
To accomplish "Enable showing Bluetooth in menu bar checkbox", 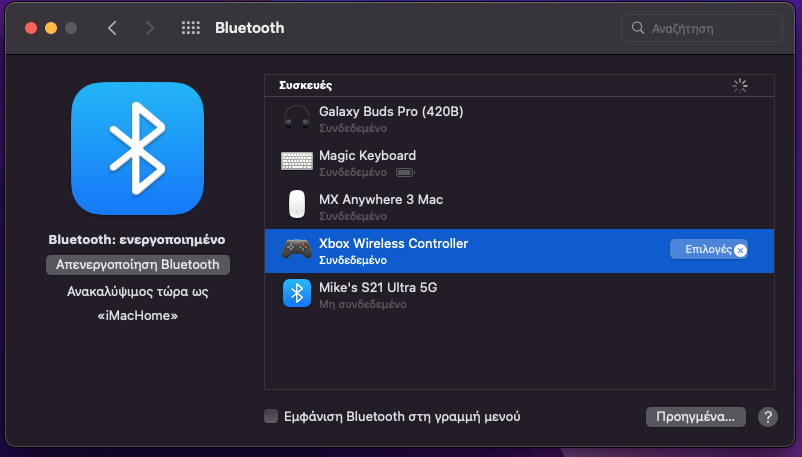I will [x=271, y=417].
